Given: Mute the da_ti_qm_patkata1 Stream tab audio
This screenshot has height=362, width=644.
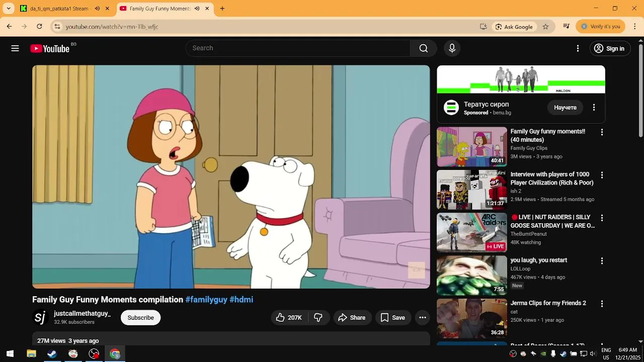Looking at the screenshot, I should (97, 9).
